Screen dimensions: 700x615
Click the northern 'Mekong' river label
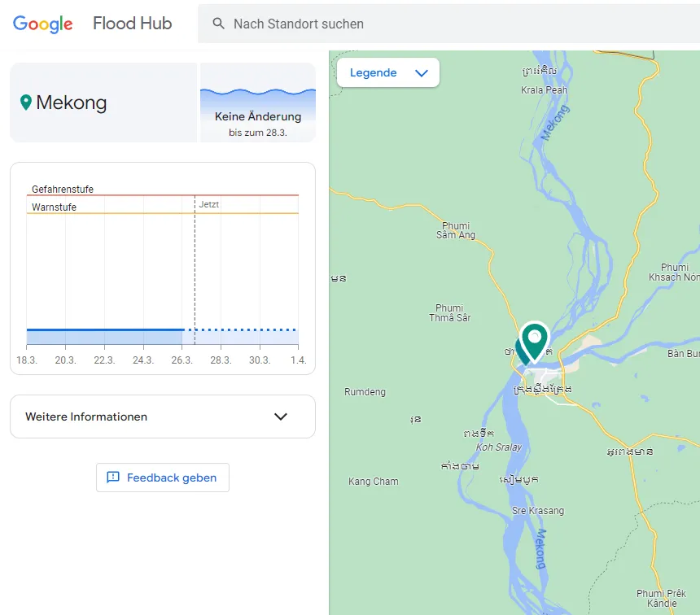point(555,123)
